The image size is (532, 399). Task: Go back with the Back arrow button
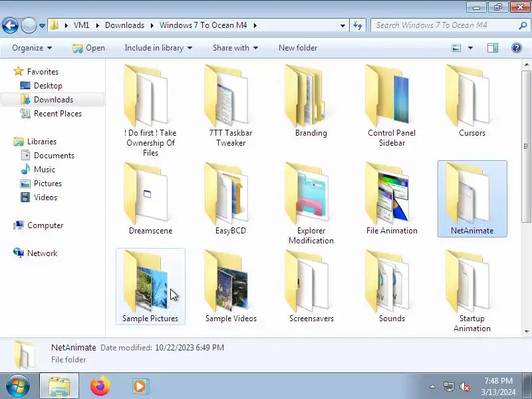pos(10,25)
